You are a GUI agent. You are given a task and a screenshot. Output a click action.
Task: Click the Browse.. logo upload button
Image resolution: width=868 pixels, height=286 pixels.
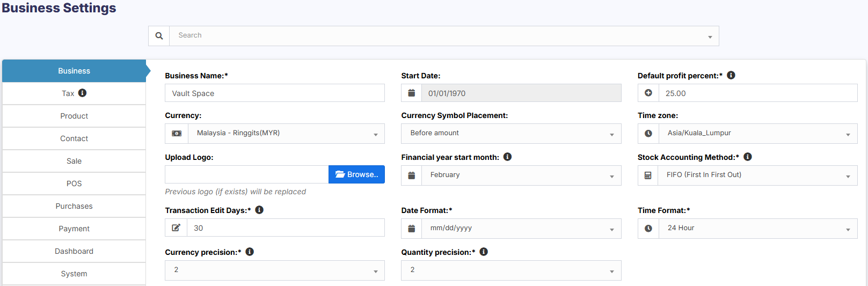point(356,174)
